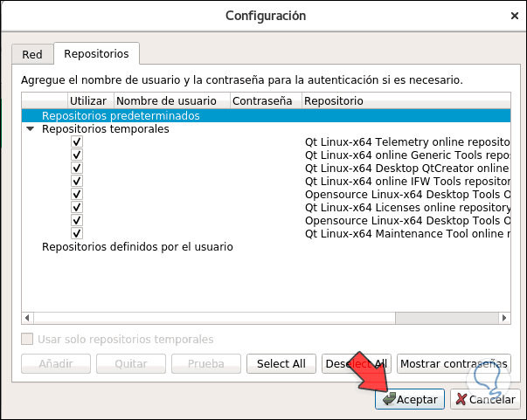Disable the Maintenance Tool repository checkbox

point(77,233)
